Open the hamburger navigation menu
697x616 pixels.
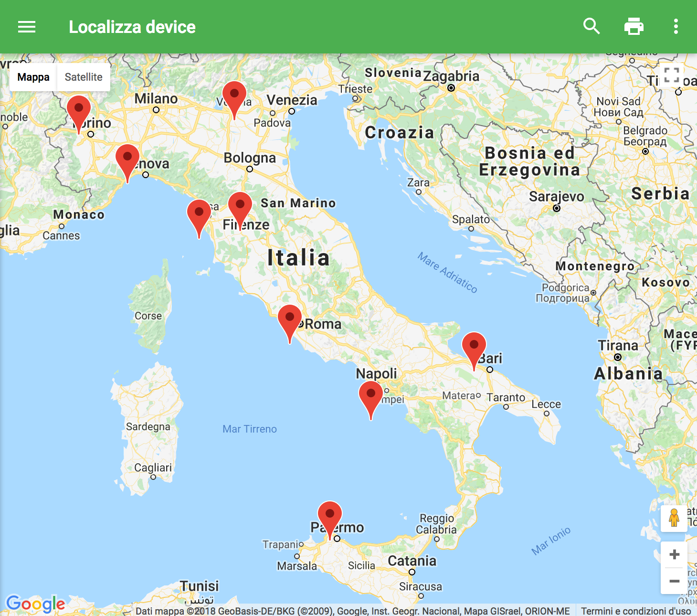coord(27,27)
